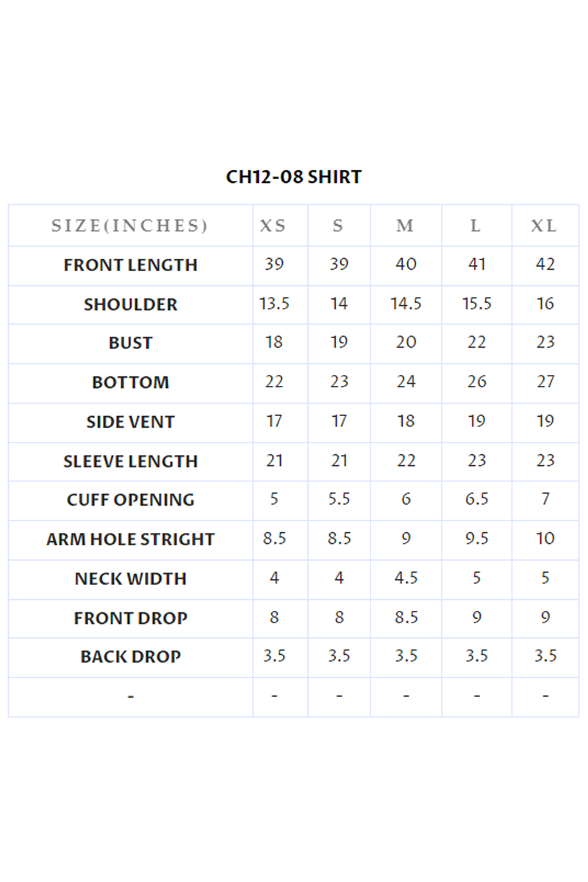Click the XL column header

tap(545, 226)
